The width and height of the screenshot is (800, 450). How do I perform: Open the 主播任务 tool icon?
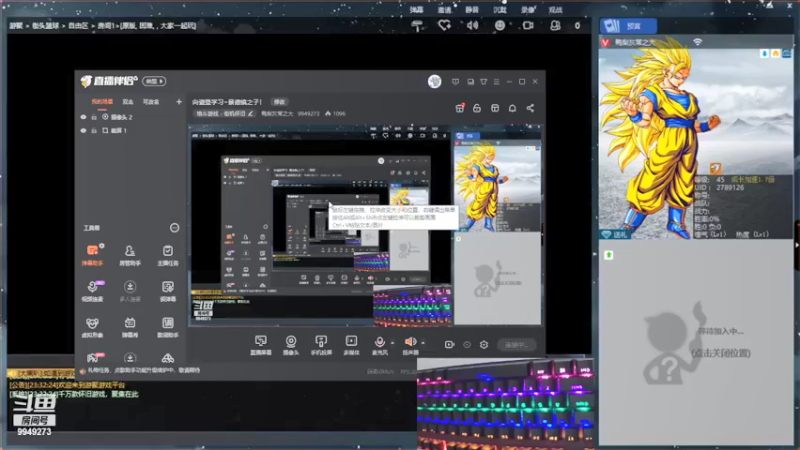167,255
